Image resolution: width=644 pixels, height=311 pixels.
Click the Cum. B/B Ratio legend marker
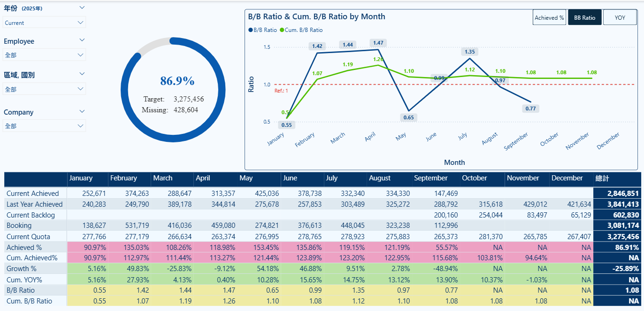[282, 30]
